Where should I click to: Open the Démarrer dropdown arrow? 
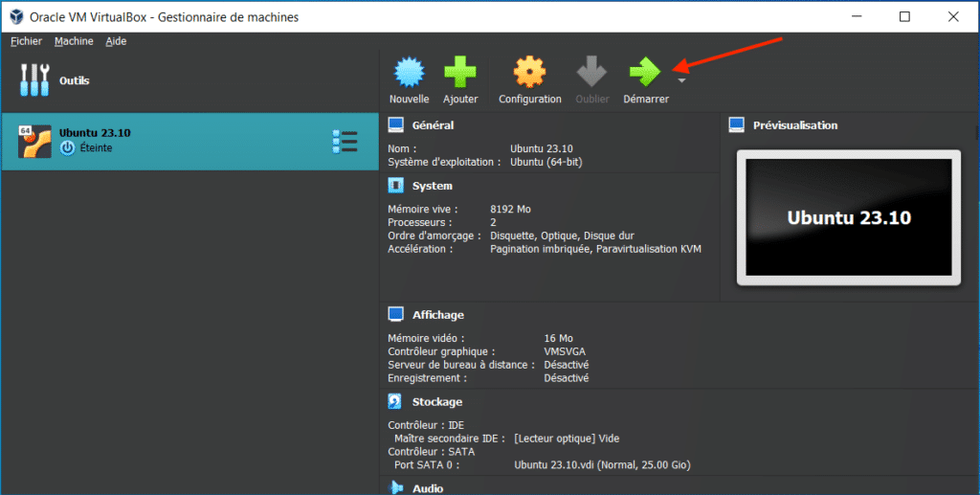(x=681, y=80)
